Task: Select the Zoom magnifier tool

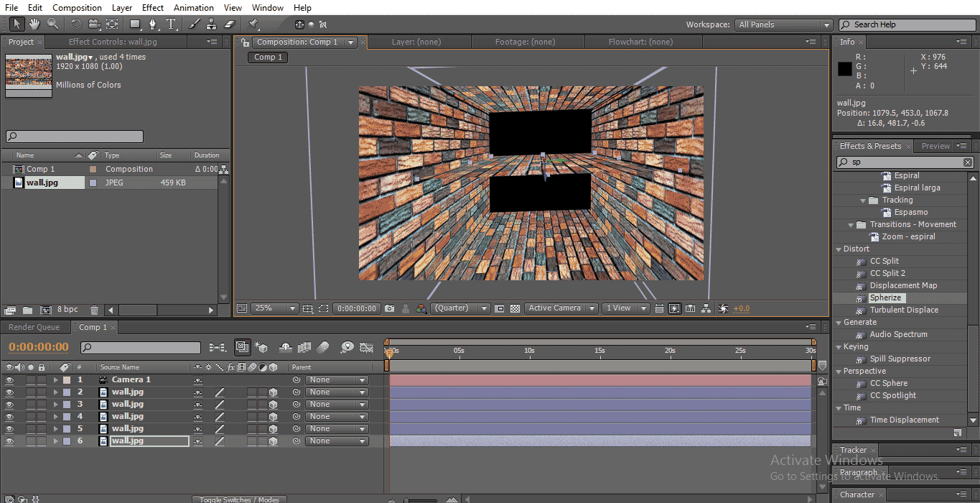Action: [52, 24]
